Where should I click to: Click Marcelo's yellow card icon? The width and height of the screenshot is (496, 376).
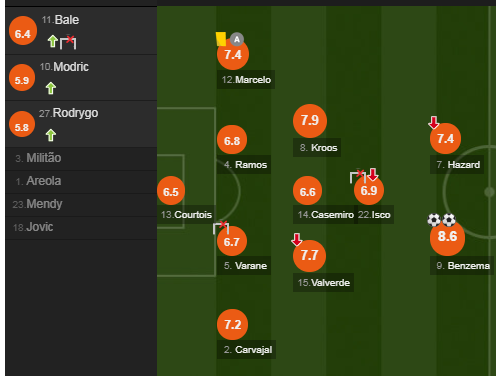tap(221, 39)
